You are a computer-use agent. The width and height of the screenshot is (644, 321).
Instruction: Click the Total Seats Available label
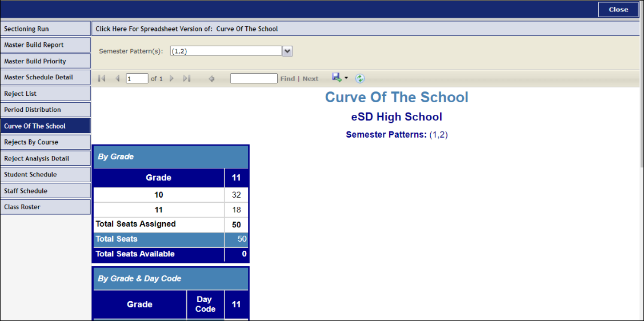point(135,254)
